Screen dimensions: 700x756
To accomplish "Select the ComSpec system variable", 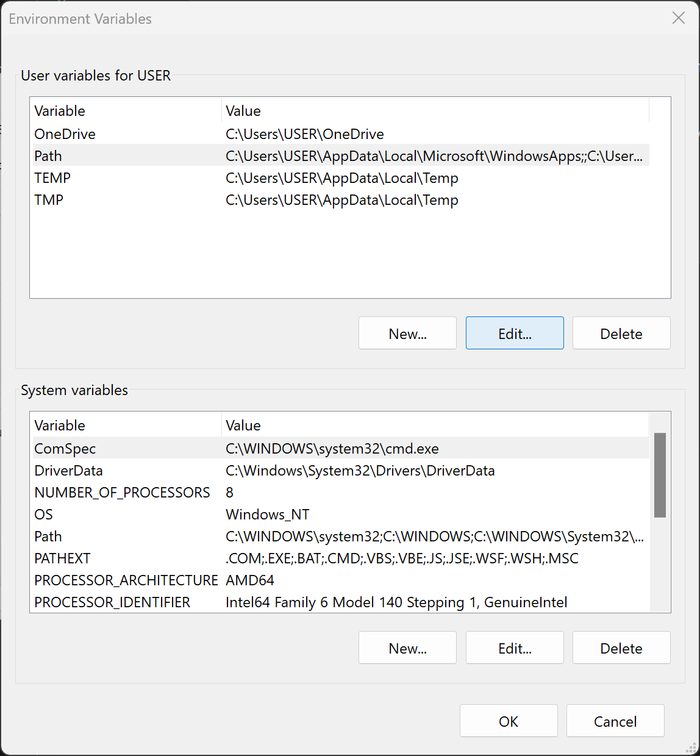I will tap(340, 448).
